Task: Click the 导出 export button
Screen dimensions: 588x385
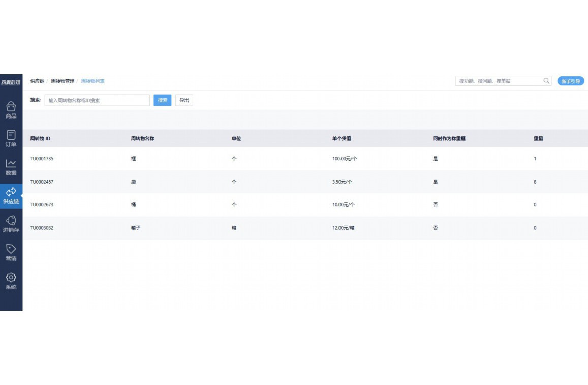Action: (184, 100)
